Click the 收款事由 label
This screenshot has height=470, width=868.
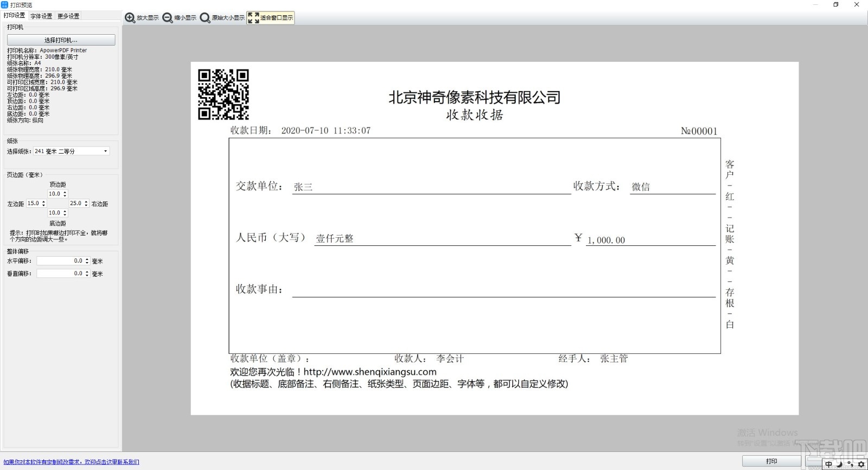(259, 289)
